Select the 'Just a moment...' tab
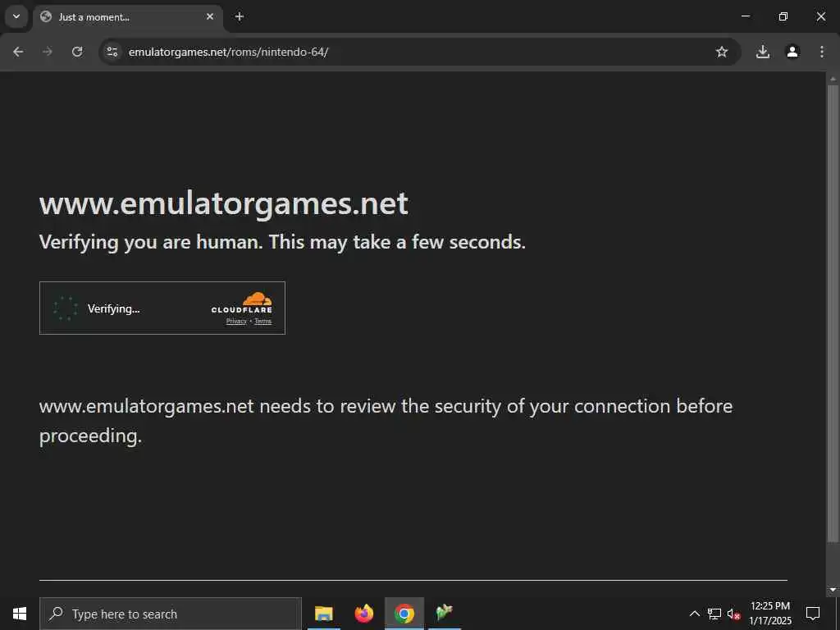This screenshot has height=630, width=840. [x=129, y=17]
